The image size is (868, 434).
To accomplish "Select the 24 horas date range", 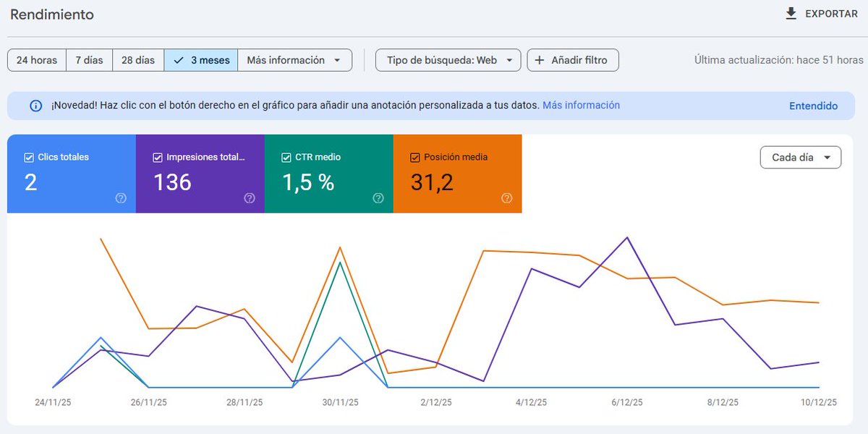I will pyautogui.click(x=36, y=60).
